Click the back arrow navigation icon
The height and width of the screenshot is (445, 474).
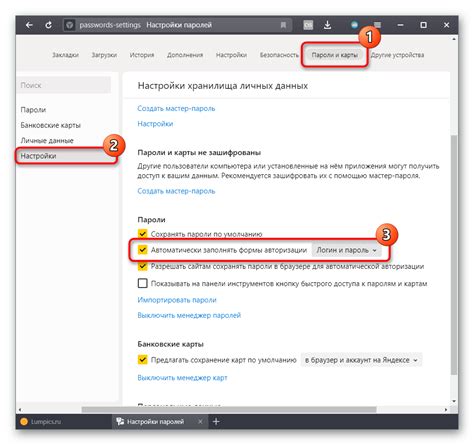point(29,25)
